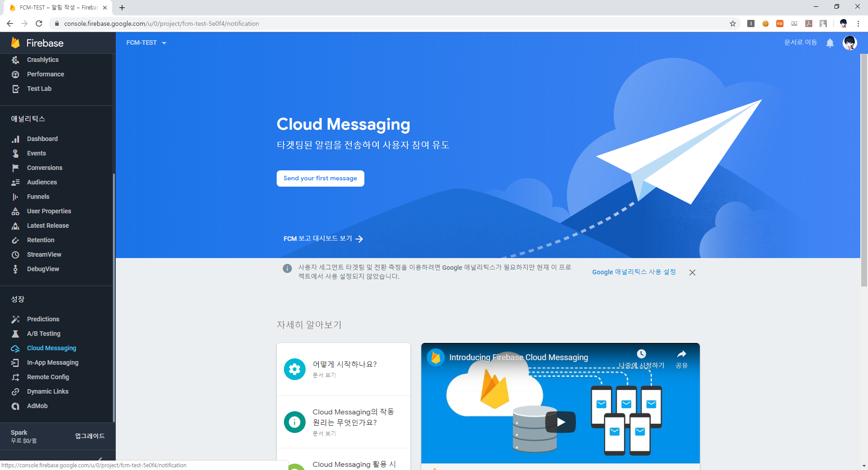
Task: Open Crashlytics icon in sidebar
Action: click(x=15, y=60)
